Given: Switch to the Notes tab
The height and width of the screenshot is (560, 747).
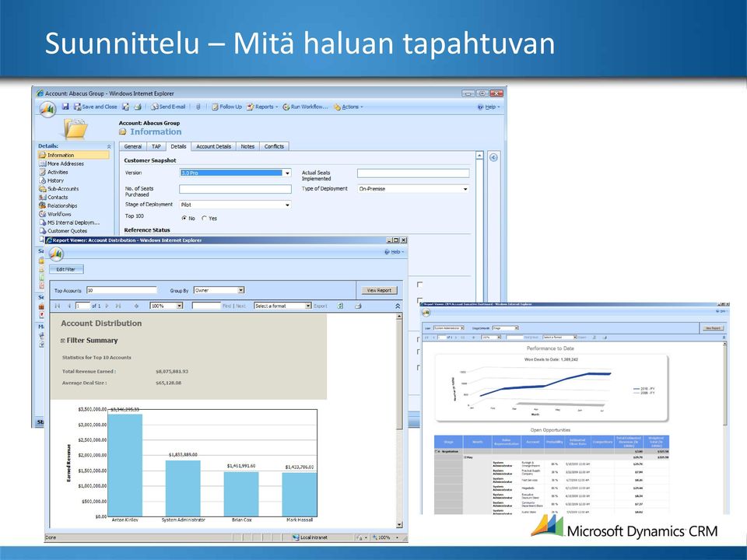Looking at the screenshot, I should pyautogui.click(x=247, y=146).
